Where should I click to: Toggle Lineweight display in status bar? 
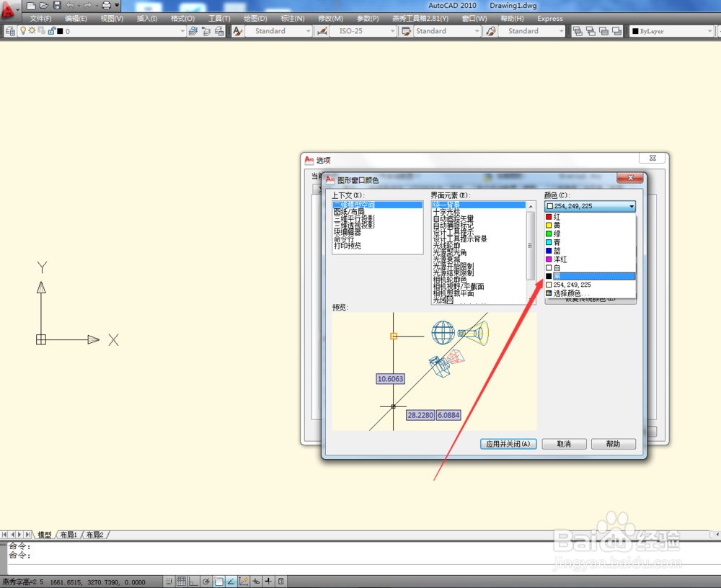pos(268,582)
